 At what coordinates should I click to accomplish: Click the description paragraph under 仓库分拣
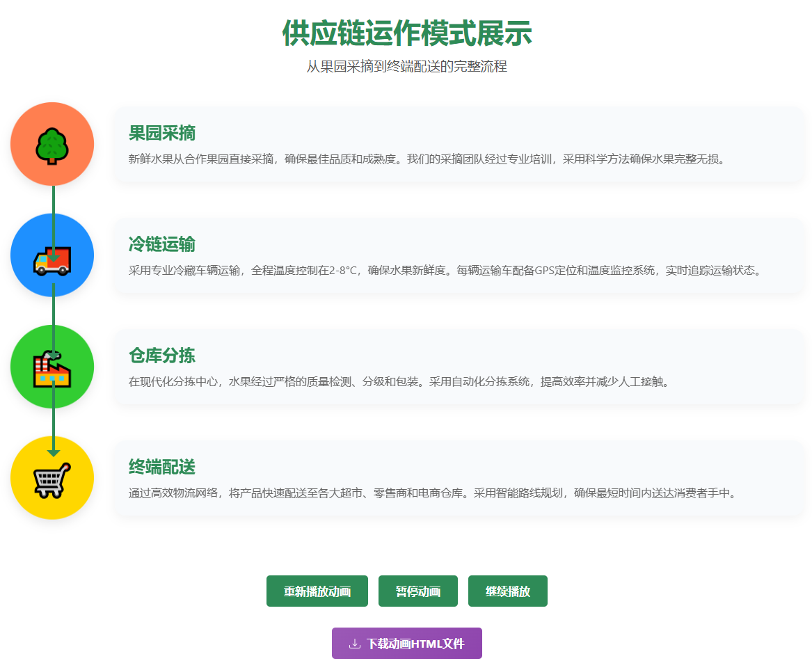tap(399, 381)
